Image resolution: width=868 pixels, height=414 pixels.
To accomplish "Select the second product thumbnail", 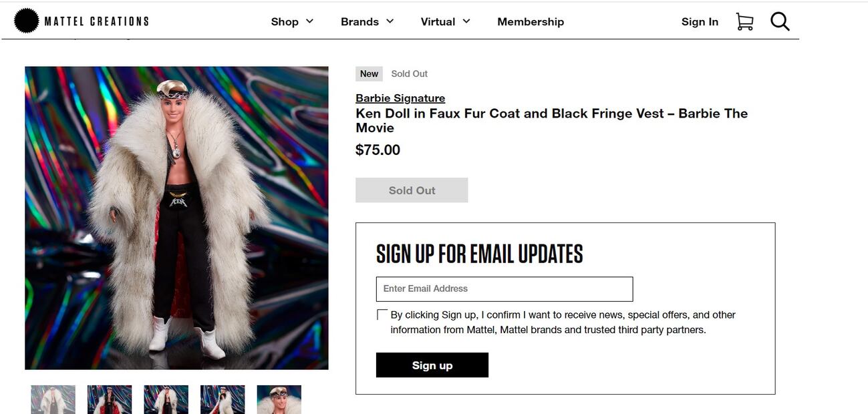I will (110, 399).
